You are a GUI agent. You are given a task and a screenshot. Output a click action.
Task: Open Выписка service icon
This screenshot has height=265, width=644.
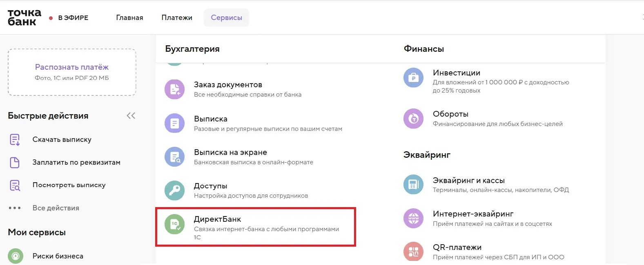pyautogui.click(x=174, y=123)
